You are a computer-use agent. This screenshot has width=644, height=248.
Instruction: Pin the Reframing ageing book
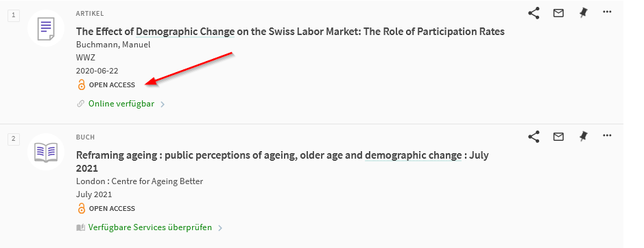point(583,137)
